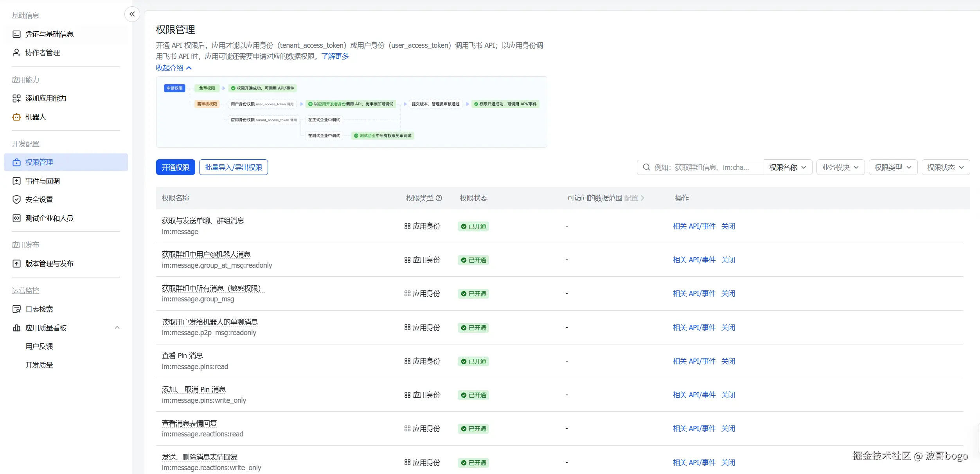Click the lock icon beside 权限管理

[16, 162]
